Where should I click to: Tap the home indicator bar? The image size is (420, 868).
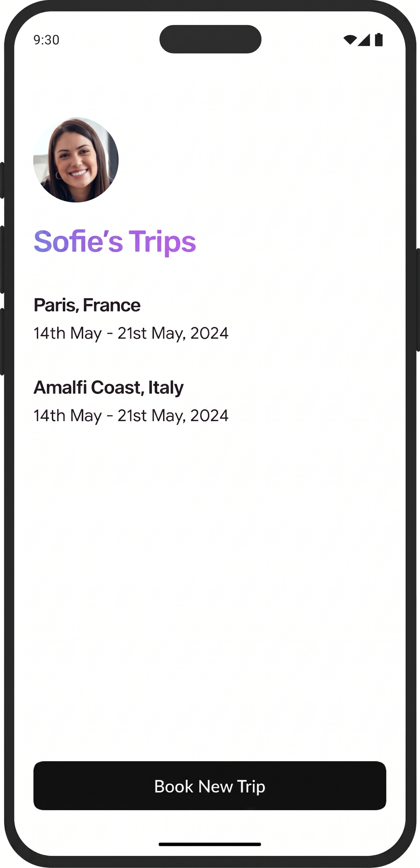[210, 844]
